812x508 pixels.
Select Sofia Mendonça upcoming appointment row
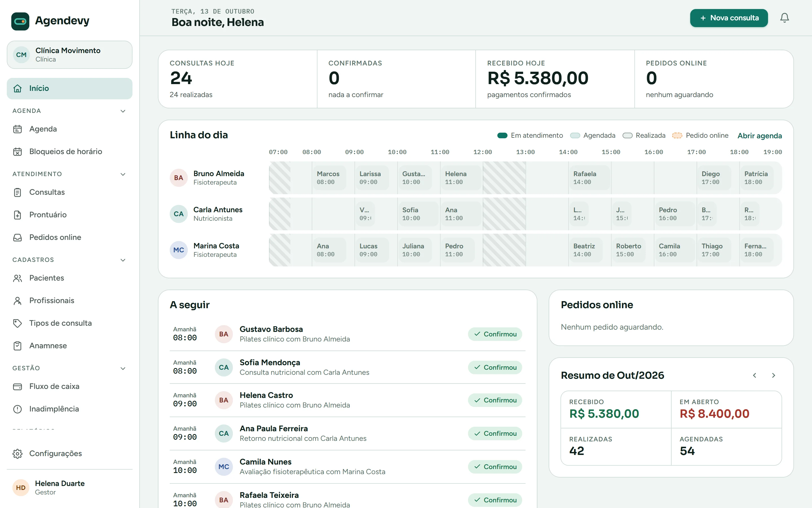click(347, 367)
